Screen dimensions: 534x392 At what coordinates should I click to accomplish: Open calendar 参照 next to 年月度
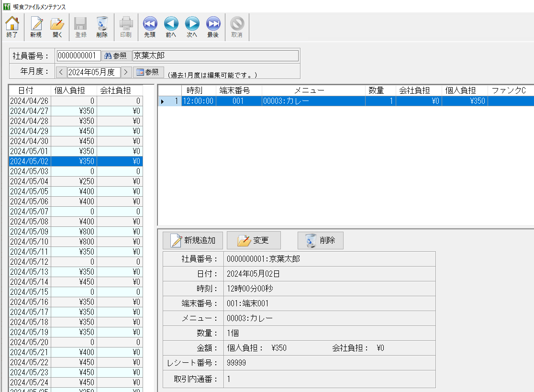pyautogui.click(x=148, y=72)
